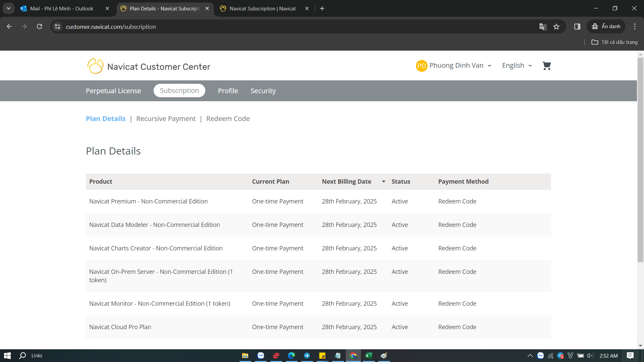Select the Subscription nav item
The image size is (644, 362).
click(x=179, y=90)
